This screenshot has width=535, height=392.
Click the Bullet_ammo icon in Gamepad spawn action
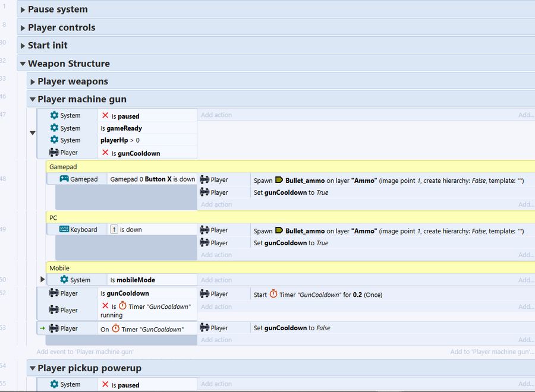pyautogui.click(x=279, y=180)
